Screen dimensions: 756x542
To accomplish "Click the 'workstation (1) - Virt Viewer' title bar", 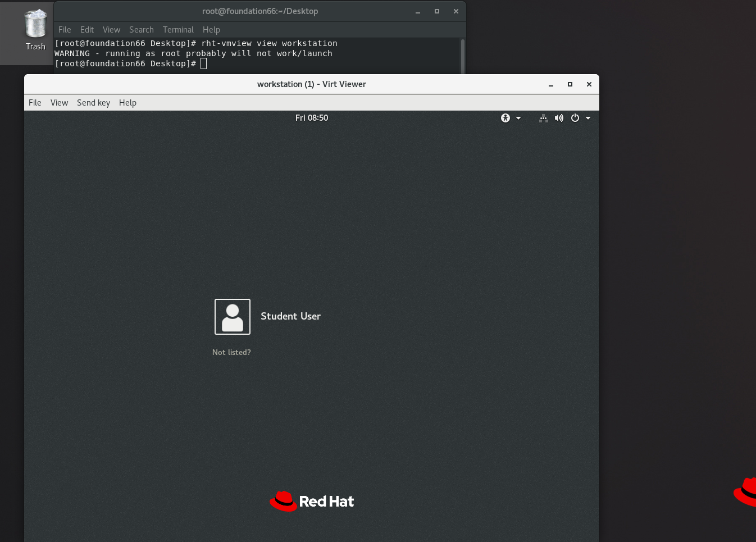I will point(312,84).
